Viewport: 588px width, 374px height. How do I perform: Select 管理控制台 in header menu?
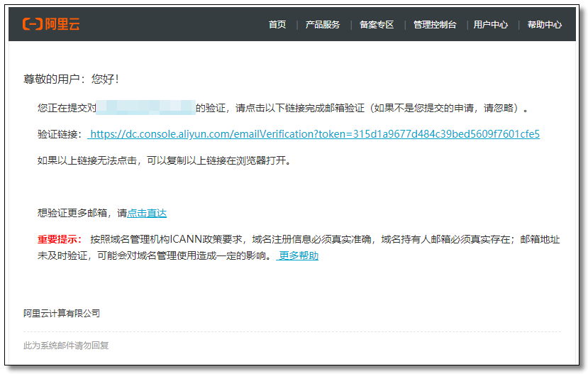(x=435, y=25)
